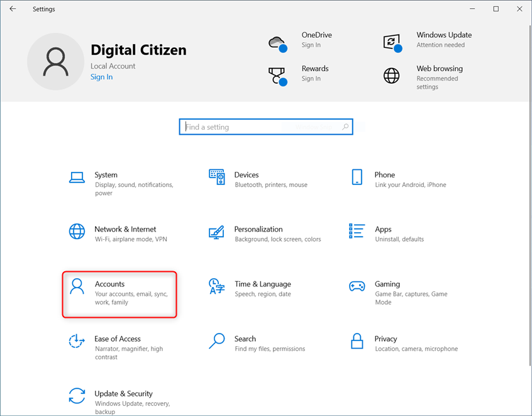Click the Ease of Access icon

click(x=77, y=341)
